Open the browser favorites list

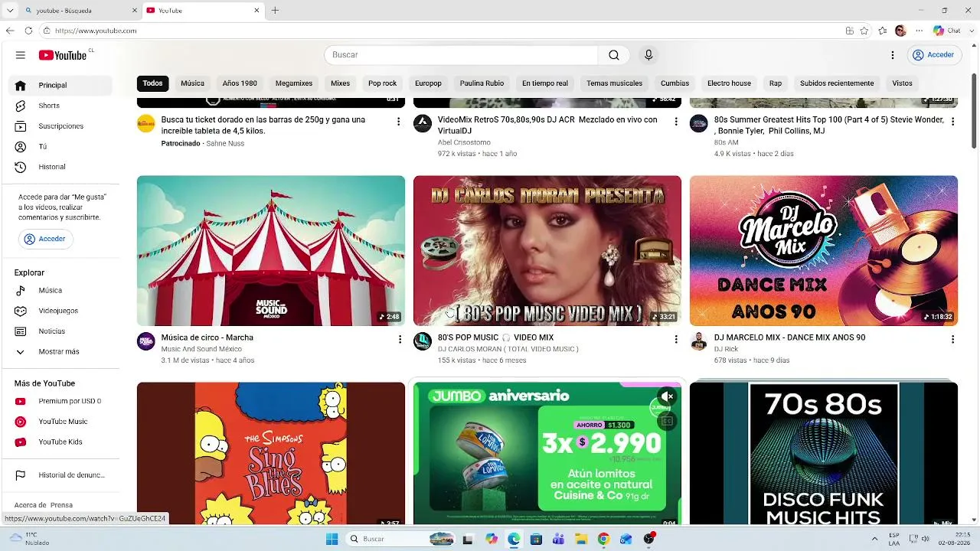click(x=883, y=31)
